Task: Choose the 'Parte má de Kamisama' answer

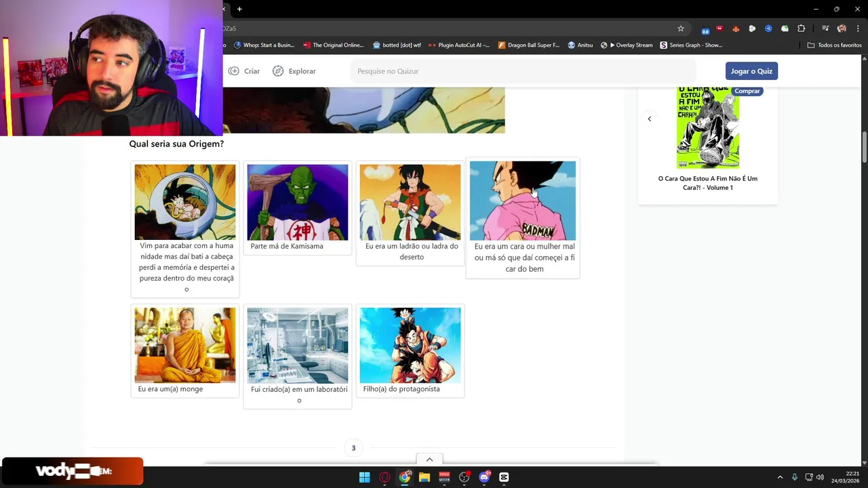Action: [x=298, y=208]
